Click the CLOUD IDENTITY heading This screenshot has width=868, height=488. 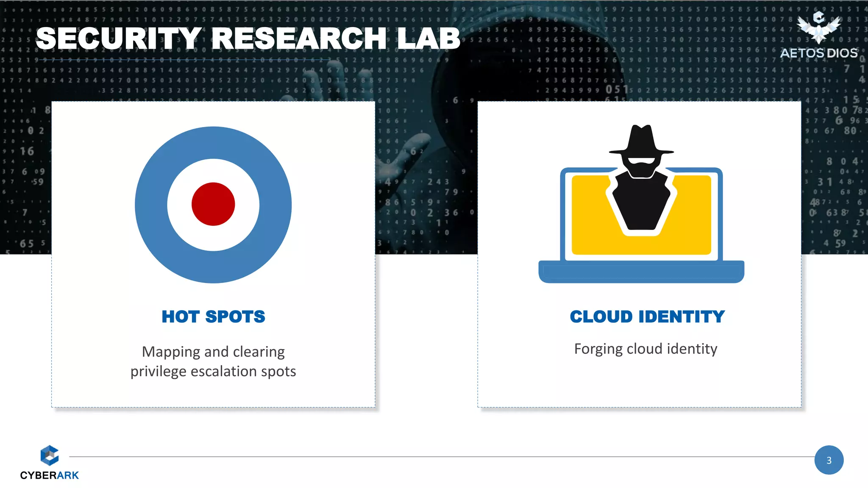point(647,316)
